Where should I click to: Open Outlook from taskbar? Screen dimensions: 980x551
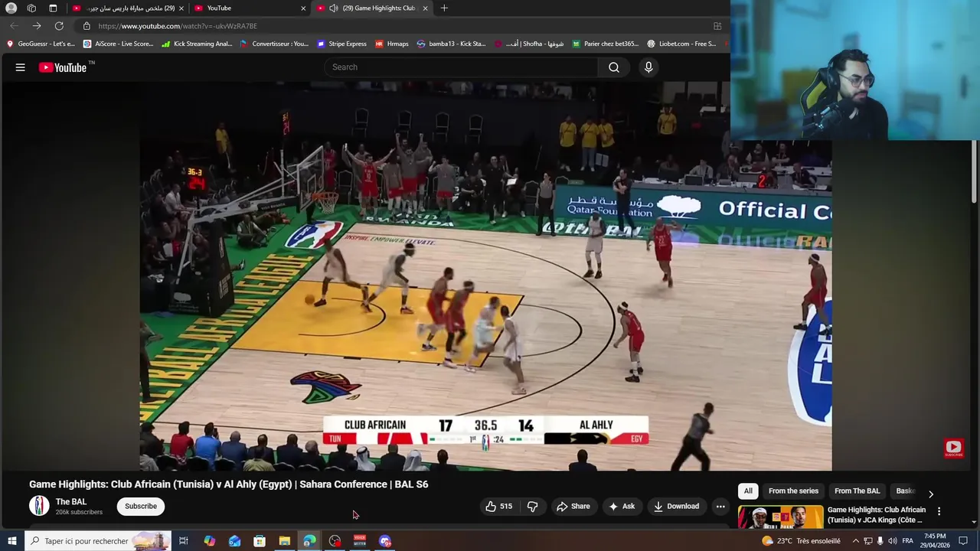click(x=234, y=541)
